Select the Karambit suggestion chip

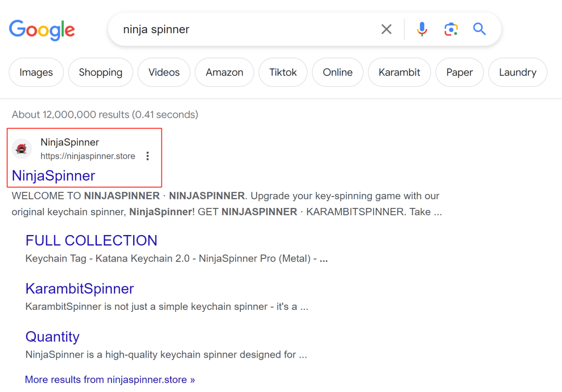[x=399, y=72]
